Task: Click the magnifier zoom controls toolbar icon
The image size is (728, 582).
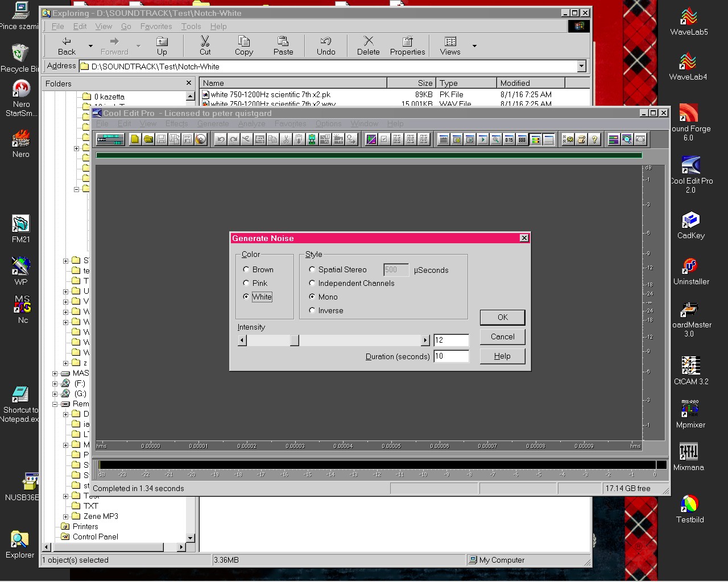Action: [x=496, y=139]
